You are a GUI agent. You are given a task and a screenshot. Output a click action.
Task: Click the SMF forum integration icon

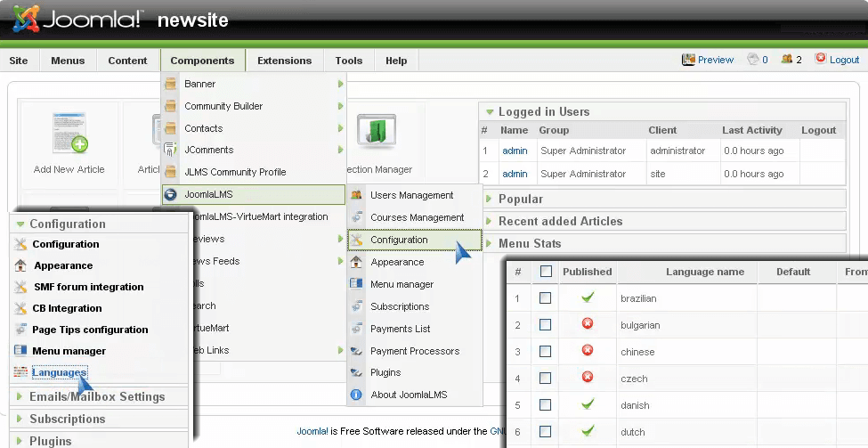[x=20, y=287]
